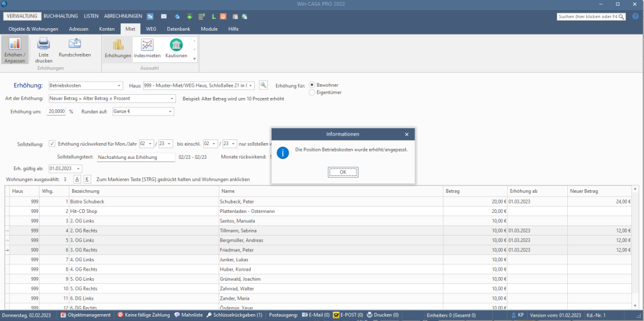
Task: Expand the Auswahl gallery more arrow
Action: pyautogui.click(x=194, y=58)
